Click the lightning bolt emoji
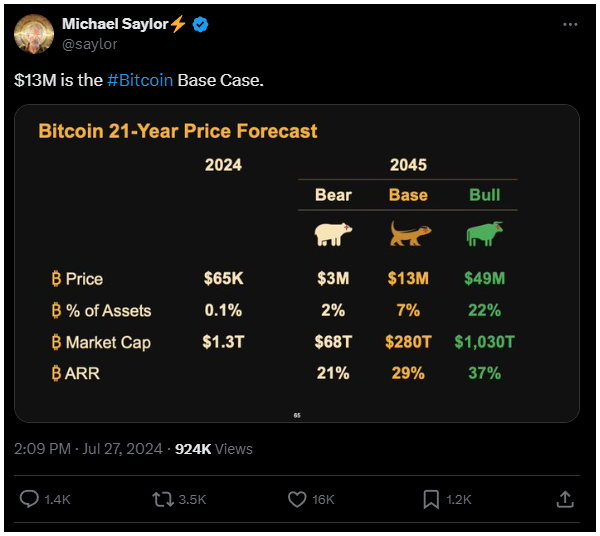This screenshot has width=600, height=536. [x=178, y=24]
